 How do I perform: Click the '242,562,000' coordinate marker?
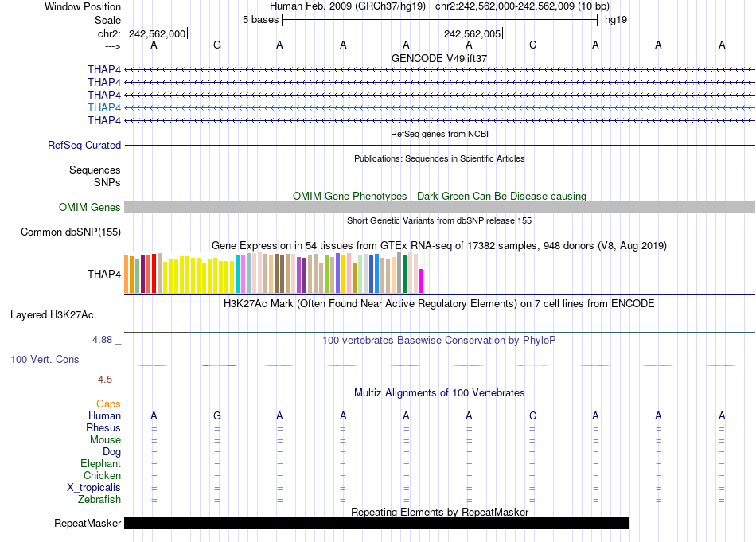(158, 33)
